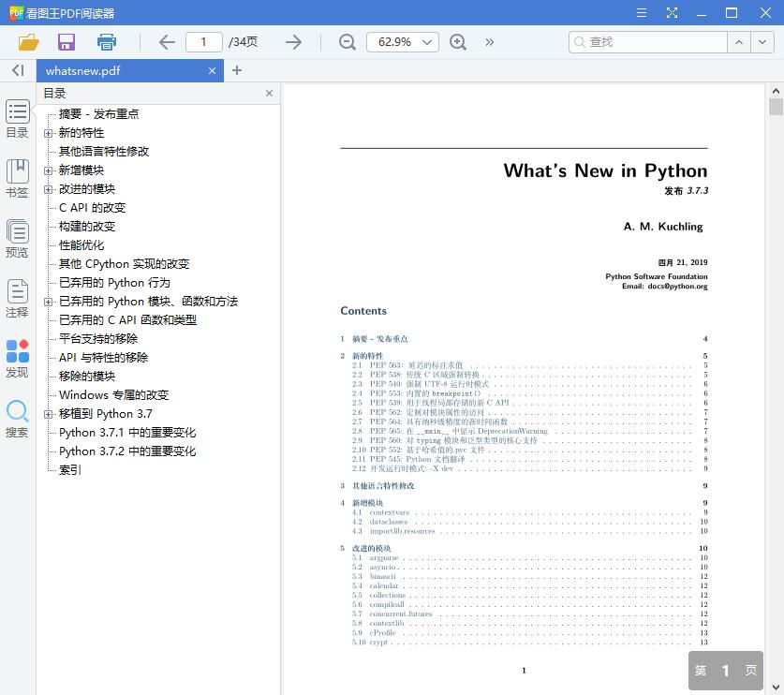784x695 pixels.
Task: Toggle fullscreen mode icon in title bar
Action: click(672, 13)
